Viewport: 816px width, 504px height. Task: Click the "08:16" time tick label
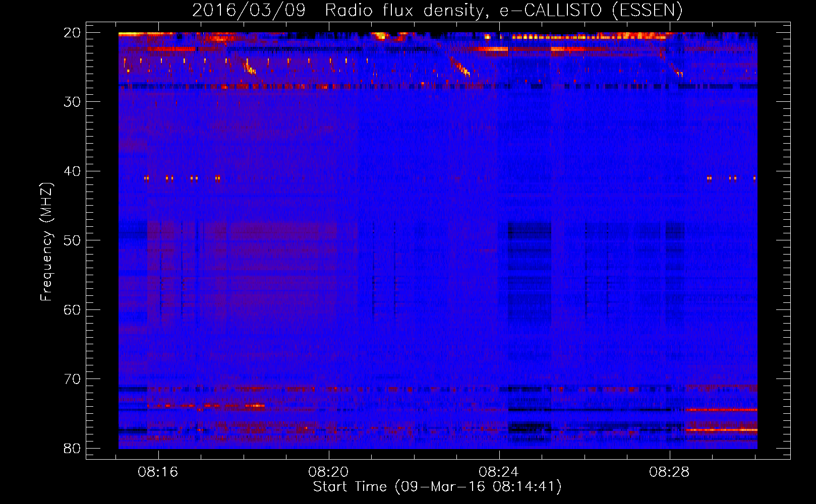158,472
